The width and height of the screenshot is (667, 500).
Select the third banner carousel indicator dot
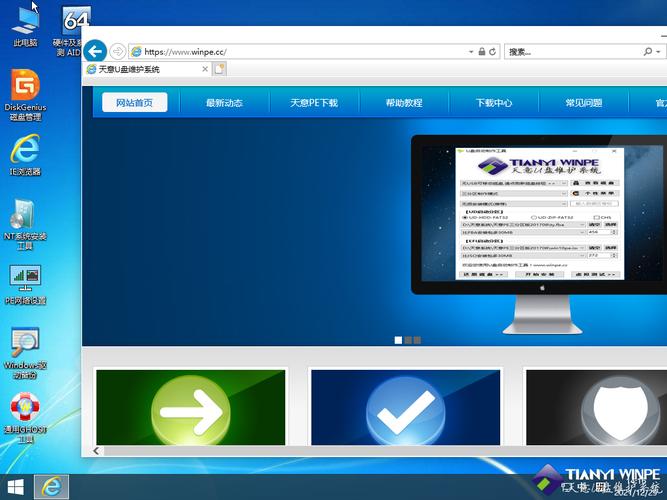pyautogui.click(x=417, y=340)
